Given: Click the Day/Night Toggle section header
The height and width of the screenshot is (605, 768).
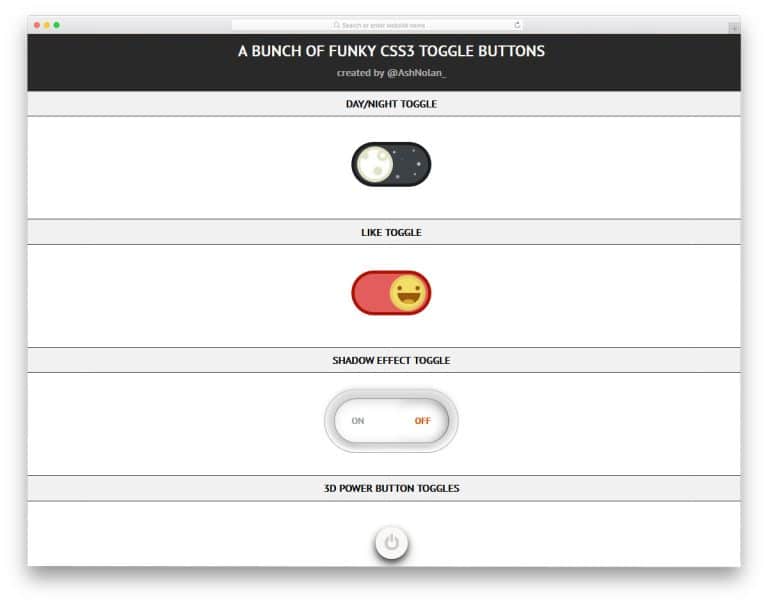Looking at the screenshot, I should click(x=391, y=104).
